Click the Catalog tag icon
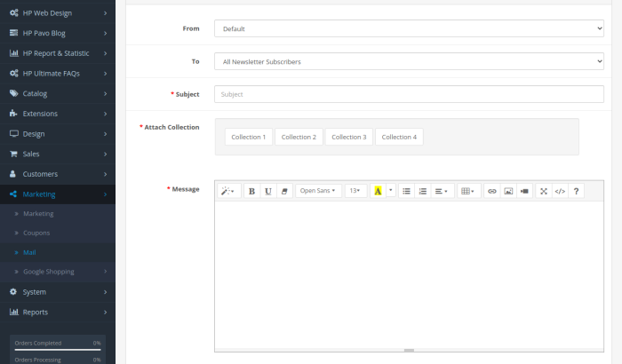The image size is (622, 364). tap(14, 93)
